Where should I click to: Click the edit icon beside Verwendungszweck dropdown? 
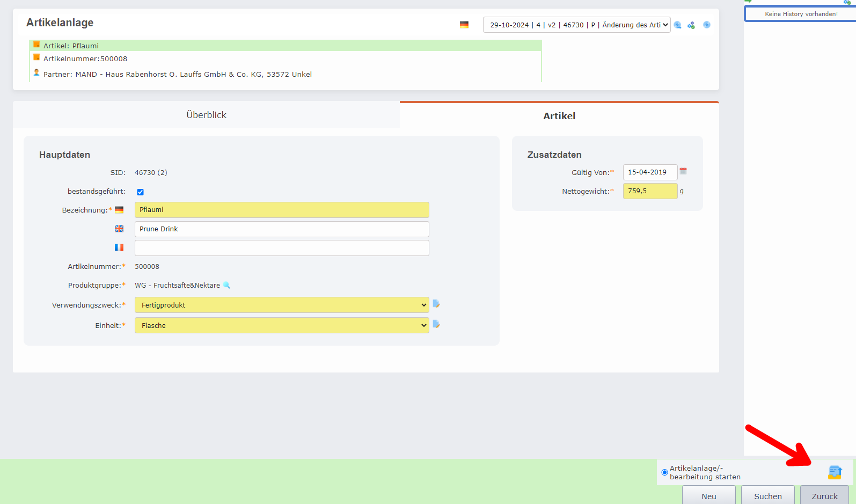pos(436,304)
